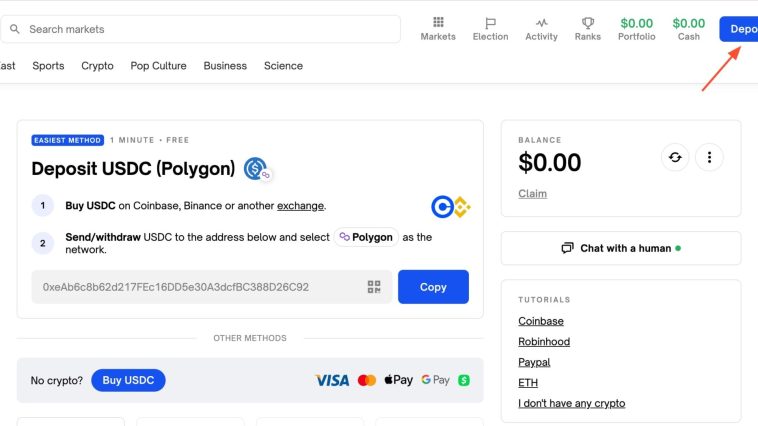Open the three-dot balance options menu
Screen dimensions: 758x426
709,157
